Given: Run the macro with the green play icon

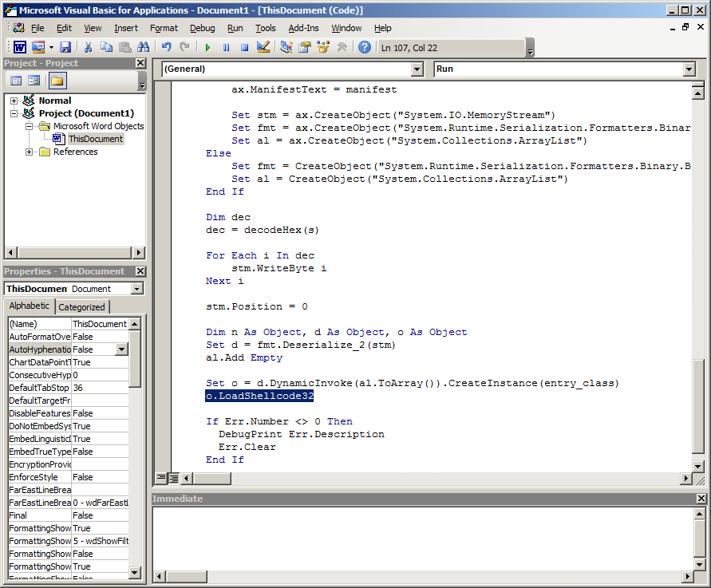Looking at the screenshot, I should (207, 47).
